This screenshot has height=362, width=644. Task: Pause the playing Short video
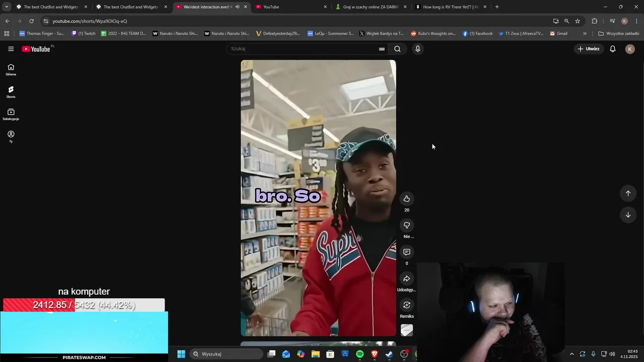318,198
